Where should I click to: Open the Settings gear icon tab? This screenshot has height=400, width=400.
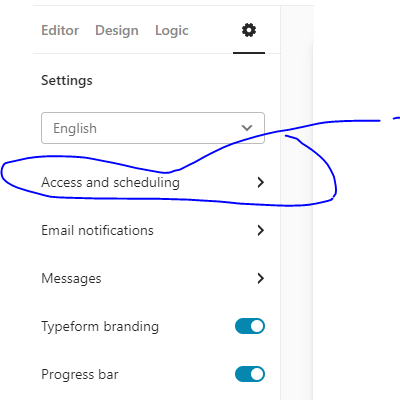(x=249, y=30)
